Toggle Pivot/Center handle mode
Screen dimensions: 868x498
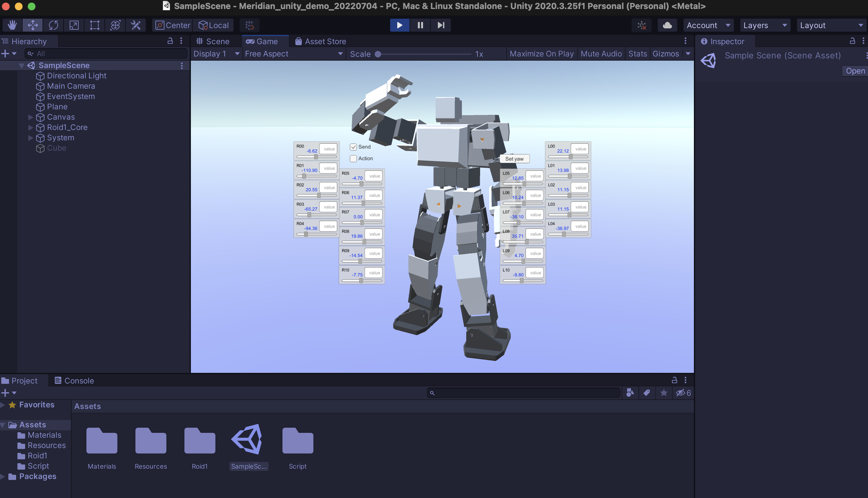pos(172,25)
